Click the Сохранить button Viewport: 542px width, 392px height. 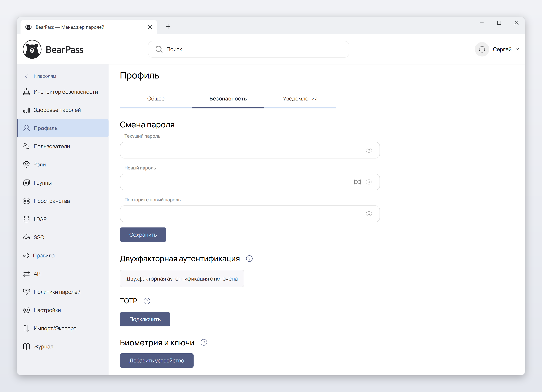pyautogui.click(x=143, y=235)
